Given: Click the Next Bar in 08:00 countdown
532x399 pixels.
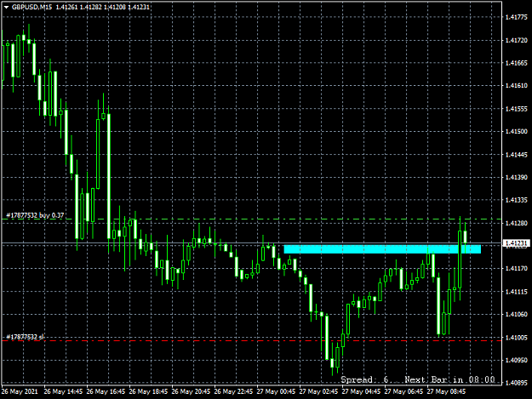Looking at the screenshot, I should click(x=450, y=379).
